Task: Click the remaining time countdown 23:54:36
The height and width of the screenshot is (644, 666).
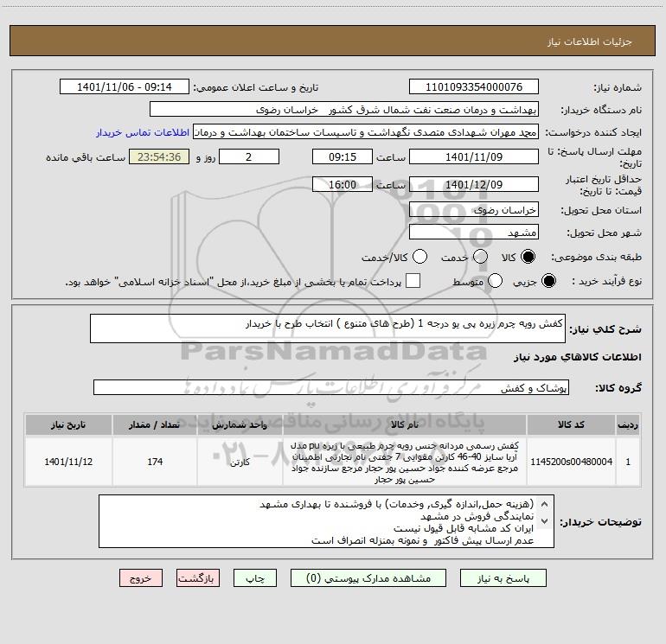Action: click(159, 157)
